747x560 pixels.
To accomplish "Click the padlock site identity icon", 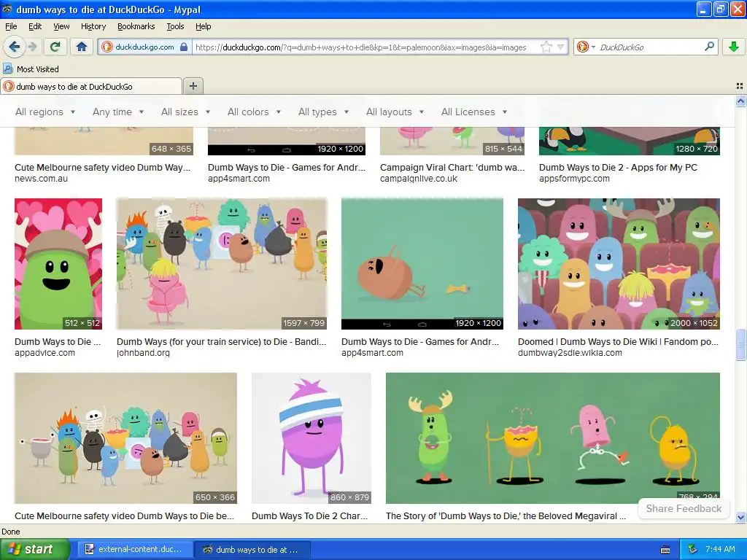I will (x=184, y=47).
